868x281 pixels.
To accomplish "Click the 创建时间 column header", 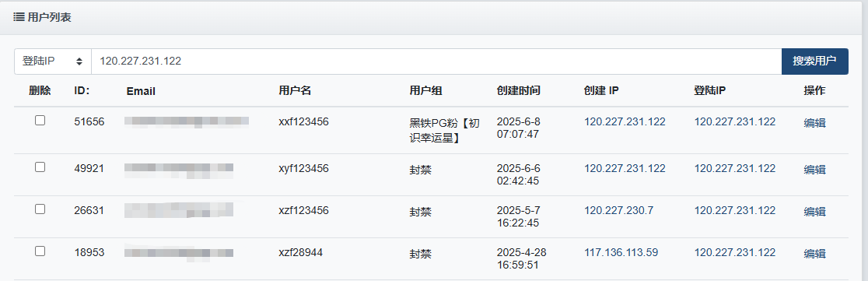I will point(518,91).
